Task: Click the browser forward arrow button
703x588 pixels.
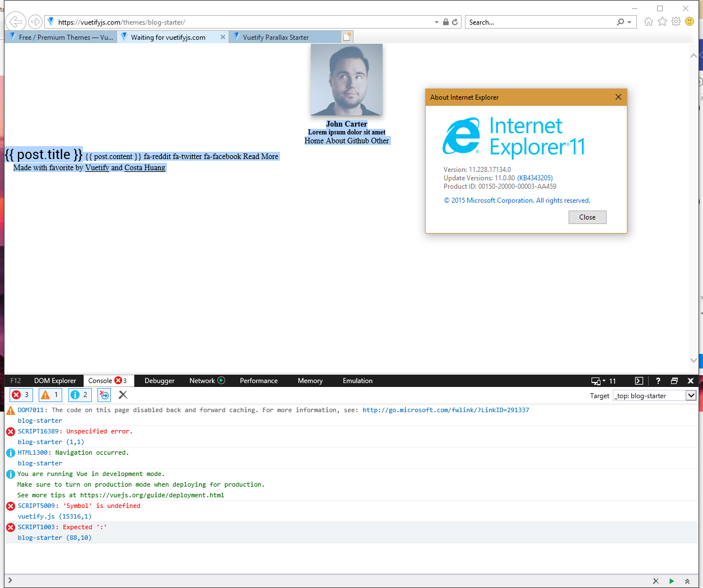Action: [35, 22]
